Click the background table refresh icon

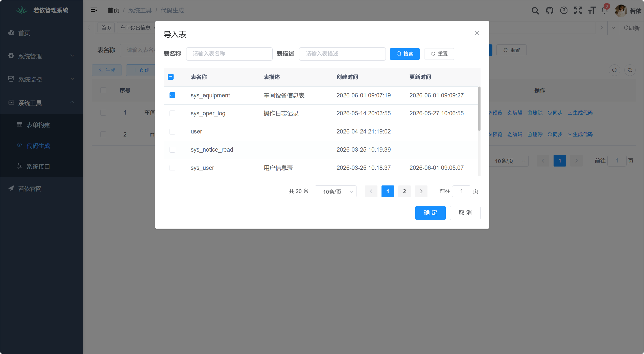630,70
